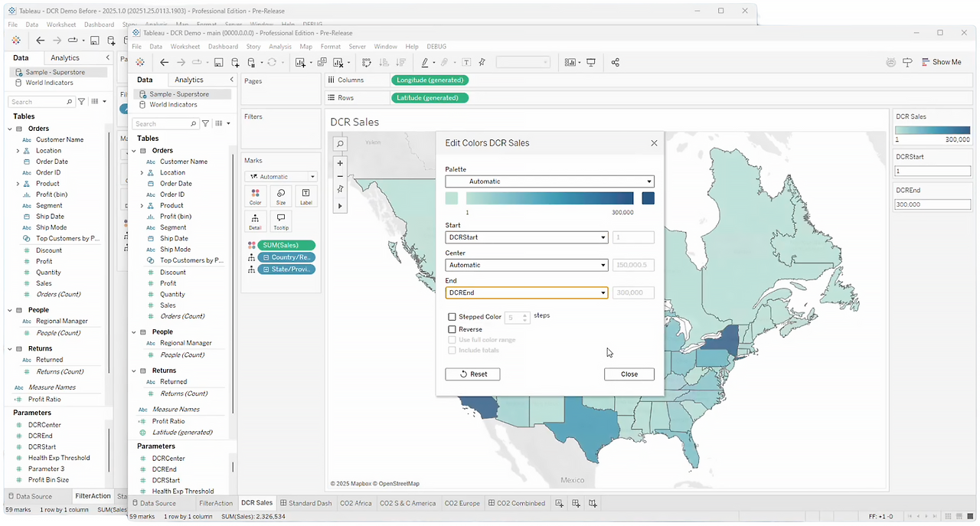Click the Reset button in dialog
The image size is (980, 526).
tap(472, 374)
